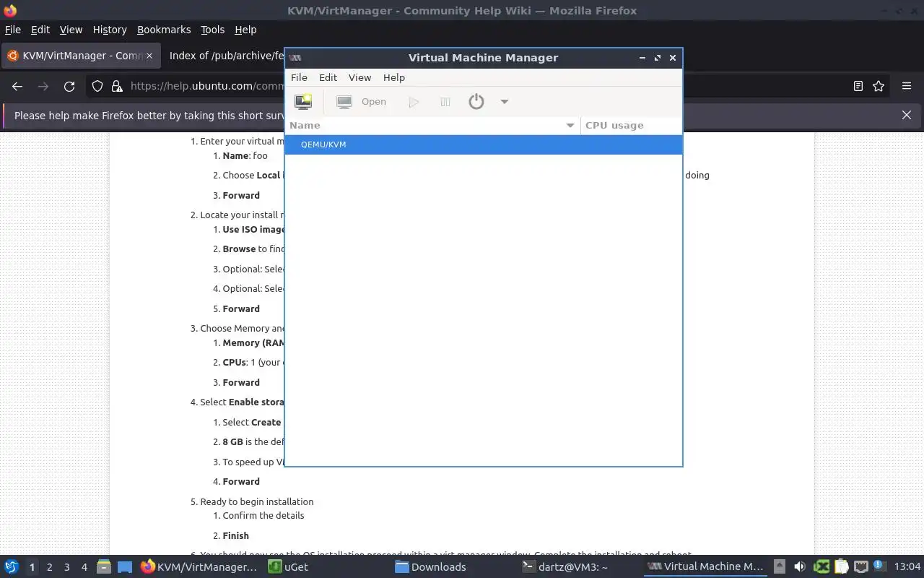Switch to KVM/VirtManager Firefox tab
Image resolution: width=924 pixels, height=578 pixels.
point(80,56)
